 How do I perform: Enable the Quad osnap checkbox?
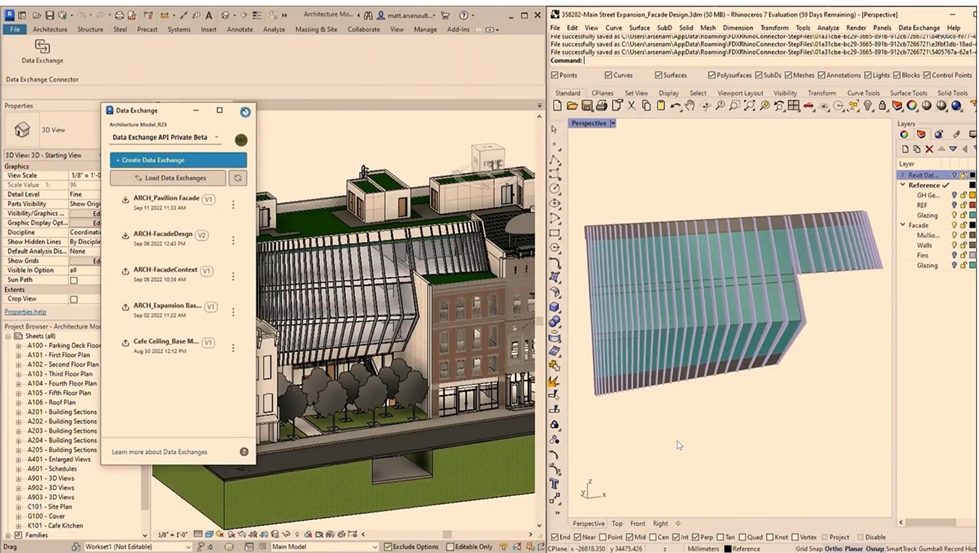click(x=742, y=537)
